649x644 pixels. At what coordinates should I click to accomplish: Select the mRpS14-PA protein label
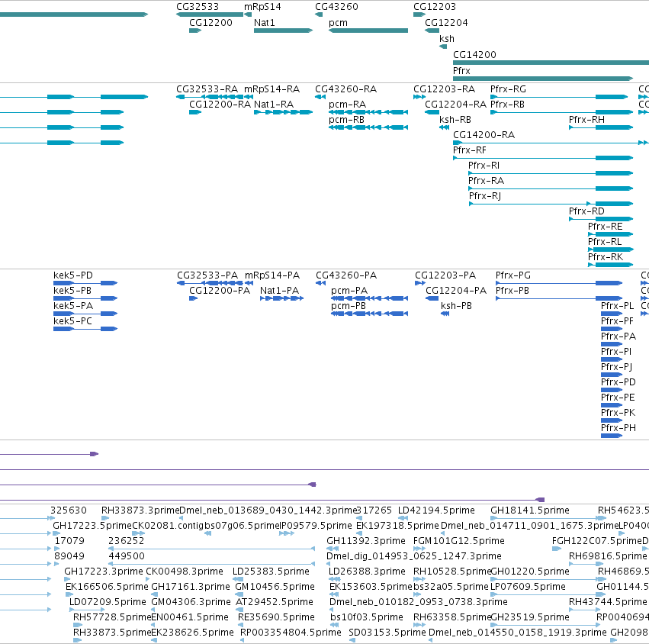coord(272,275)
